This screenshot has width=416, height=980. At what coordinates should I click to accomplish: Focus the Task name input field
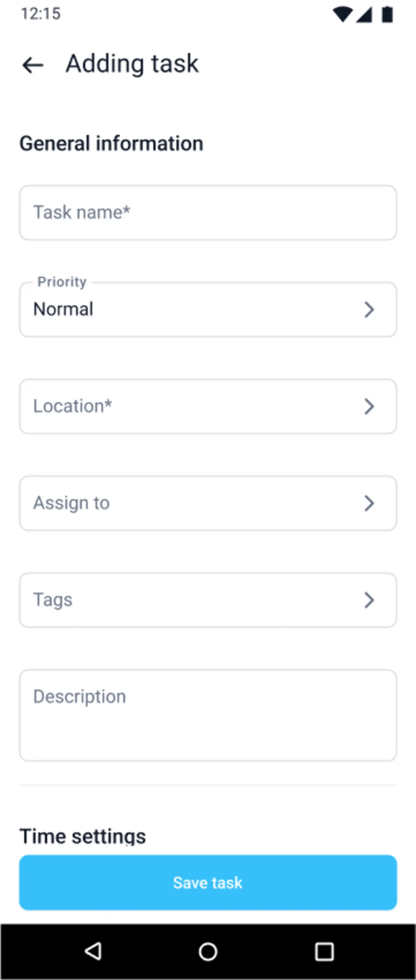pyautogui.click(x=208, y=212)
